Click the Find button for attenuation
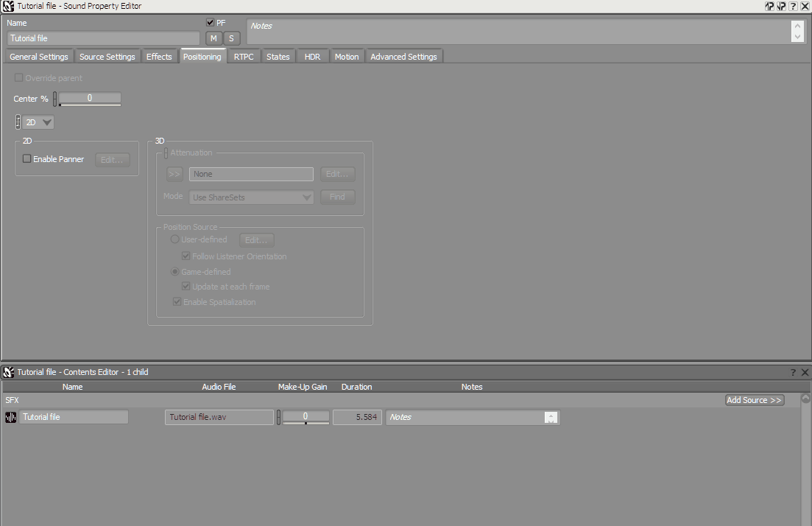This screenshot has height=526, width=812. click(x=337, y=197)
